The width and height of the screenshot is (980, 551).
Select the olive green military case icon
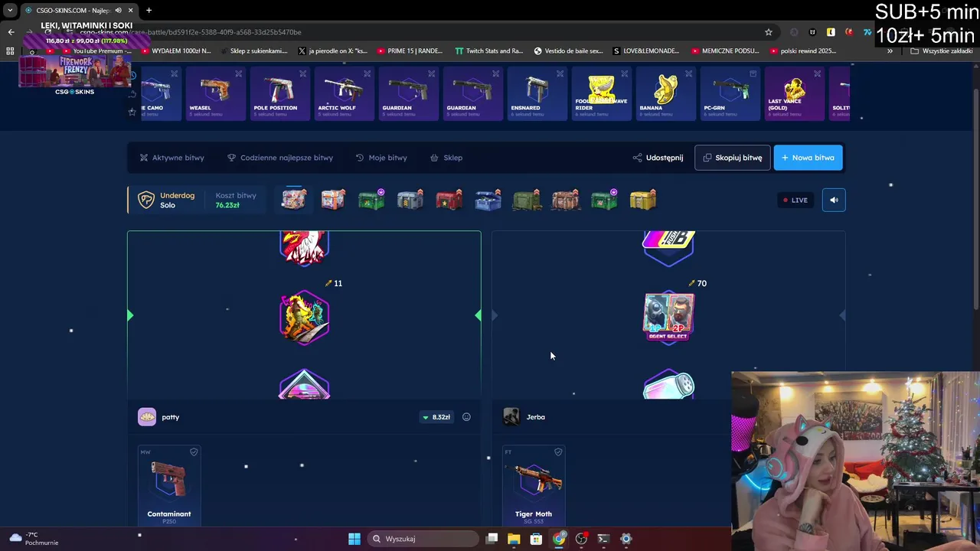[x=527, y=199]
